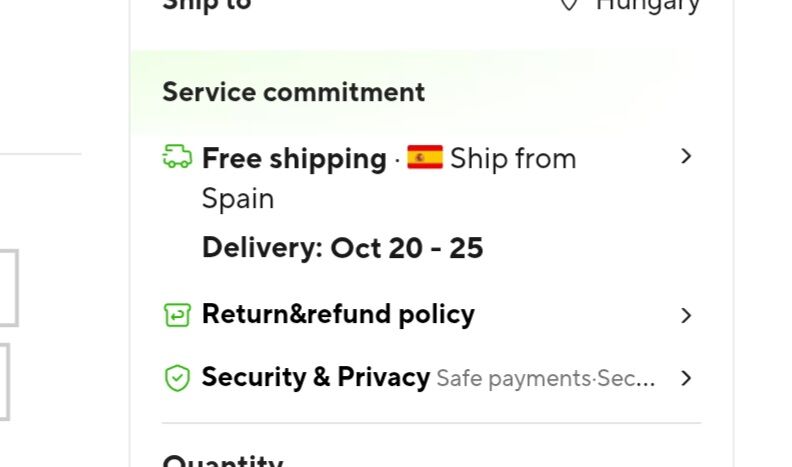792x467 pixels.
Task: Select the upper partially visible box on left edge
Action: click(x=9, y=288)
